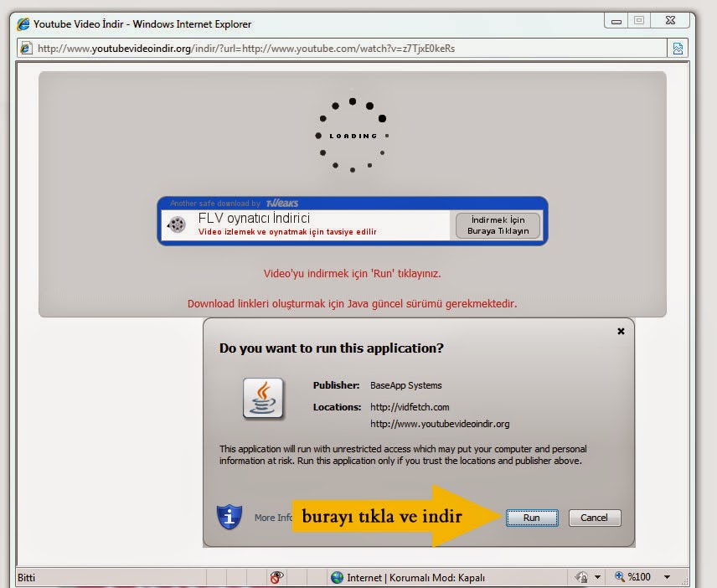
Task: Close the Youtube Video İndir browser window
Action: (670, 21)
